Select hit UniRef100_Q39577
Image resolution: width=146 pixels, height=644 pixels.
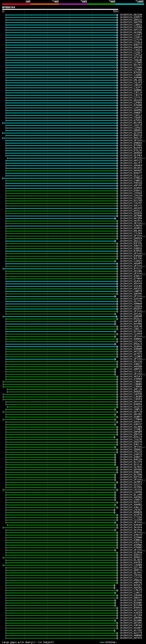coord(131,17)
